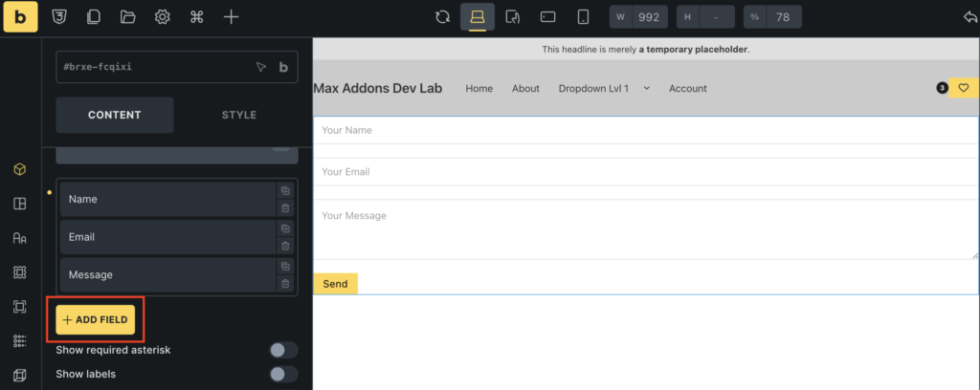Screen dimensions: 980x390
Task: Select the mobile portrait breakpoint icon
Action: pyautogui.click(x=583, y=17)
